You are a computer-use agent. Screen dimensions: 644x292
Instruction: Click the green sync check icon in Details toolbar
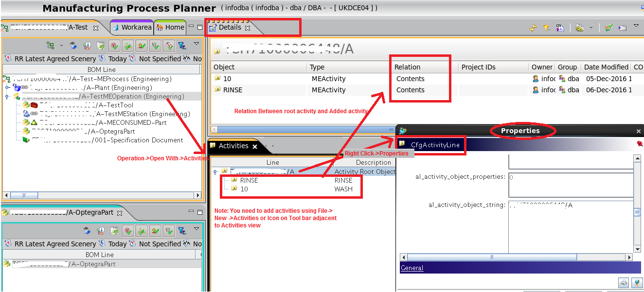pos(608,28)
